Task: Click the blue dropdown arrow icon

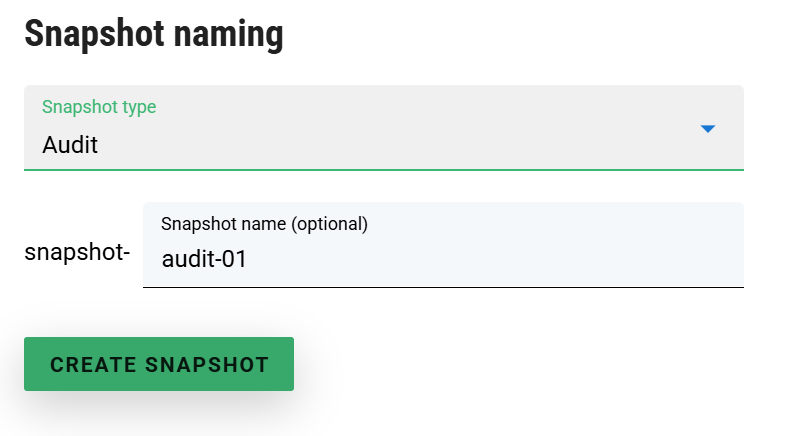Action: point(708,129)
